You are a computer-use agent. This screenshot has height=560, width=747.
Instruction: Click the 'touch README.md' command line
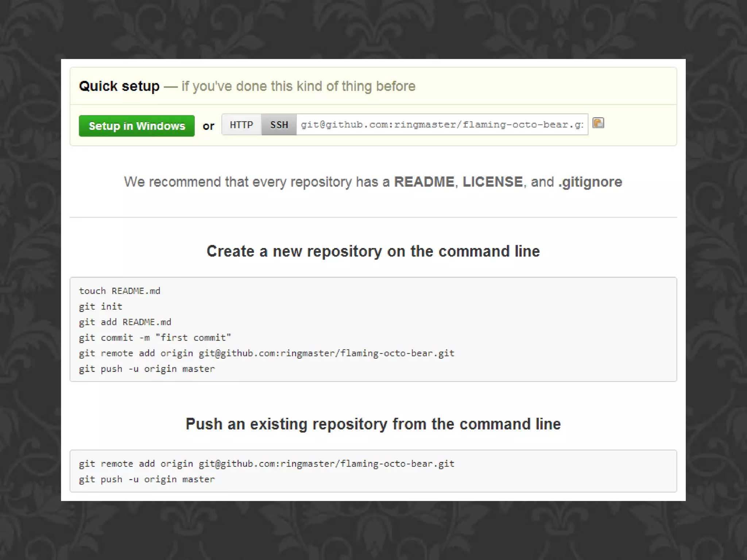(x=120, y=291)
